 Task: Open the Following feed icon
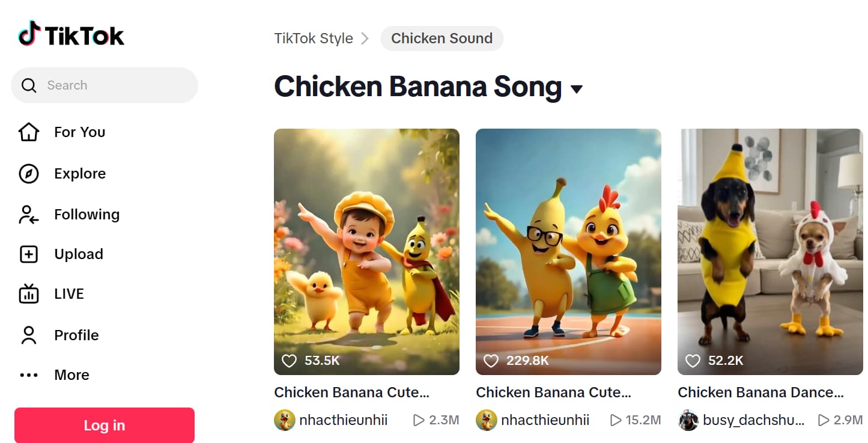pos(29,214)
